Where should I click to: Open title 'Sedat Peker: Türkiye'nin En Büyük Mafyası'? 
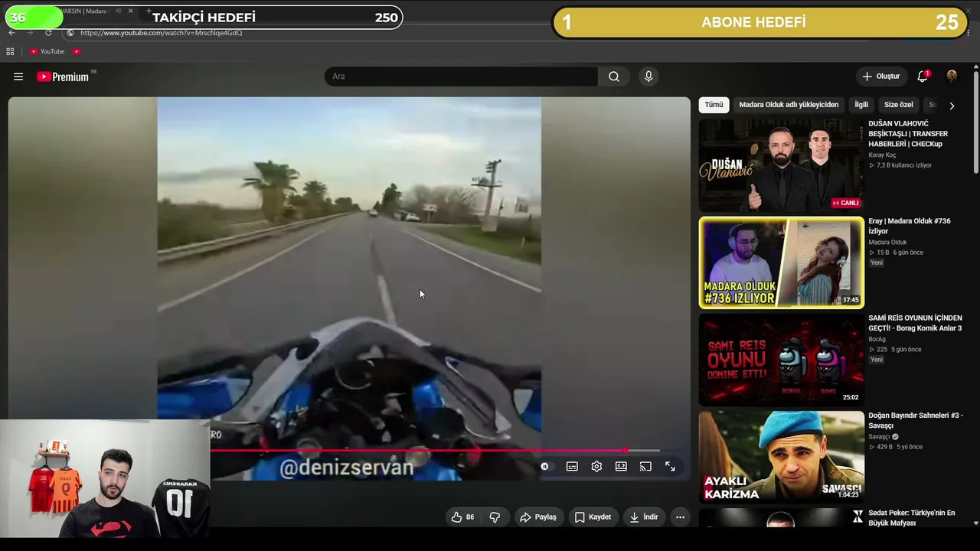click(x=912, y=518)
